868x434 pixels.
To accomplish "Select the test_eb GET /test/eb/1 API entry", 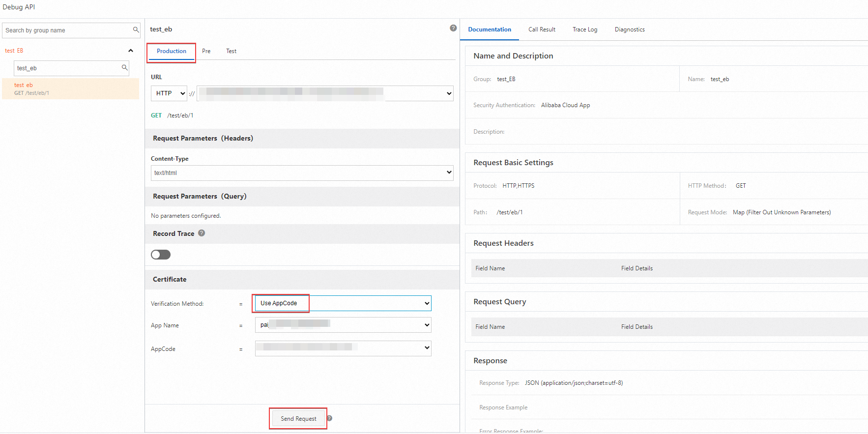I will pos(71,89).
